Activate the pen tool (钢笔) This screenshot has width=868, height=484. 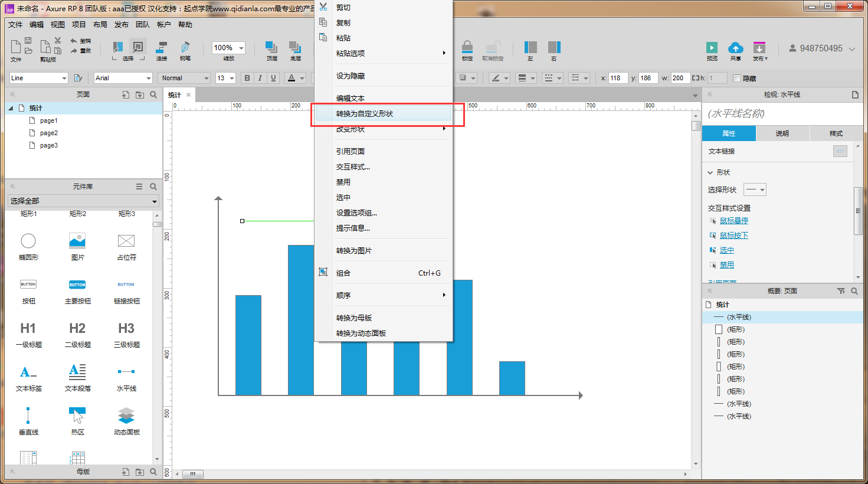coord(185,47)
